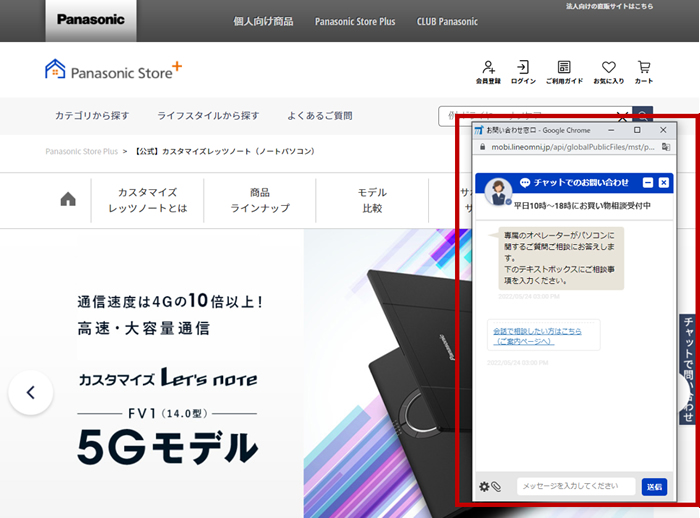Open カスタマイズレッツノートとは tab
This screenshot has width=700, height=518.
pyautogui.click(x=148, y=200)
